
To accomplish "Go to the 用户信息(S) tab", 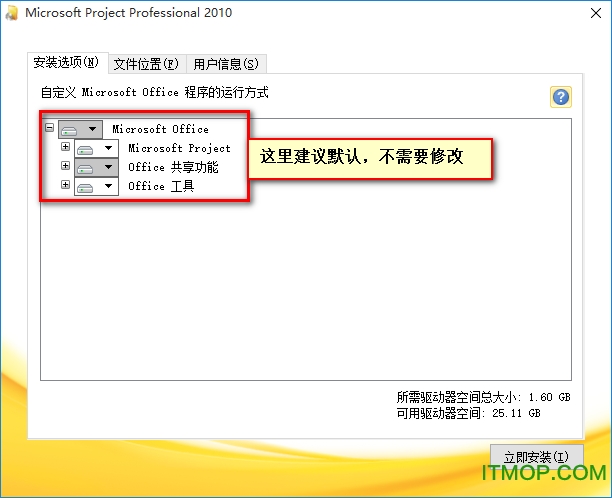I will pyautogui.click(x=226, y=64).
